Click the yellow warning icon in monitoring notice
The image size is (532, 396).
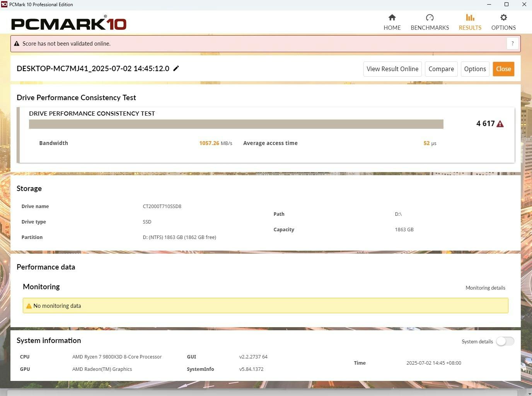(x=29, y=306)
